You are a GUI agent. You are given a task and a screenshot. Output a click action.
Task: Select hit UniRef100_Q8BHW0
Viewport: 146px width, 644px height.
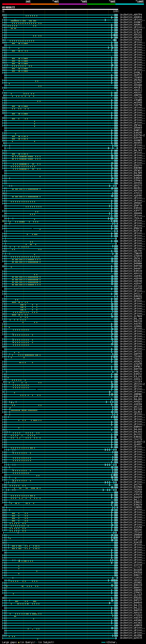pyautogui.click(x=131, y=394)
